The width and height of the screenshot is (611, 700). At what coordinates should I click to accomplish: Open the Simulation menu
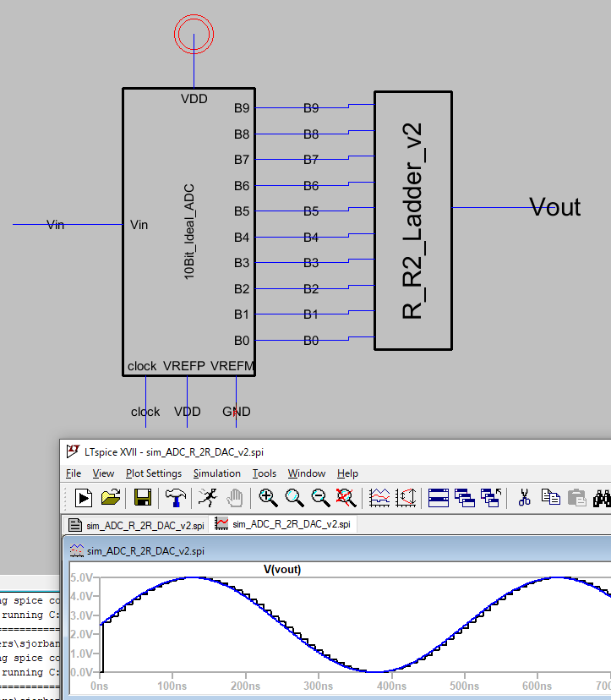click(216, 473)
